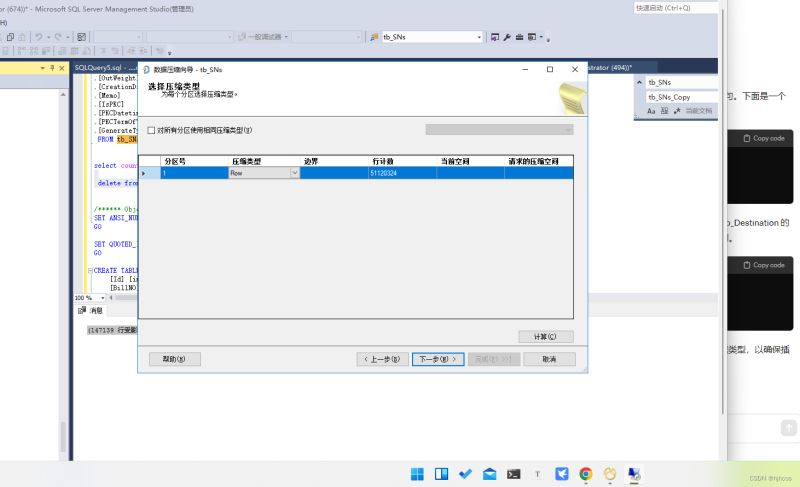The height and width of the screenshot is (487, 800).
Task: Click the toolbox icon in SSMS toolbar
Action: [x=519, y=37]
